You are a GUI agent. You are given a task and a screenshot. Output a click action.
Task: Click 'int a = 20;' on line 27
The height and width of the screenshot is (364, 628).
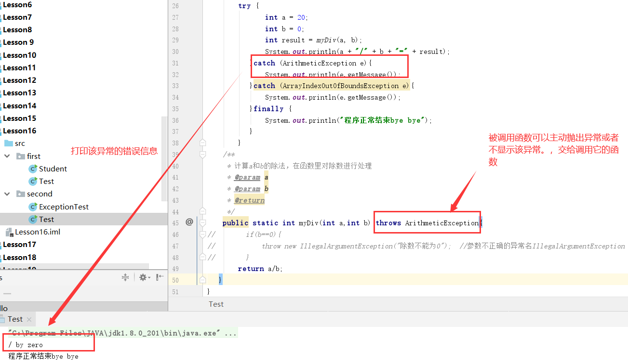coord(286,17)
